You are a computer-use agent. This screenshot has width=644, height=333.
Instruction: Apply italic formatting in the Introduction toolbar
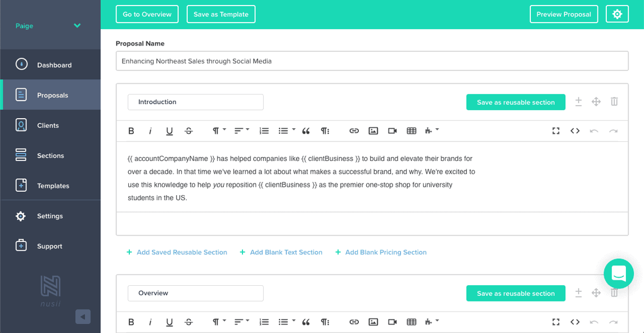[150, 130]
